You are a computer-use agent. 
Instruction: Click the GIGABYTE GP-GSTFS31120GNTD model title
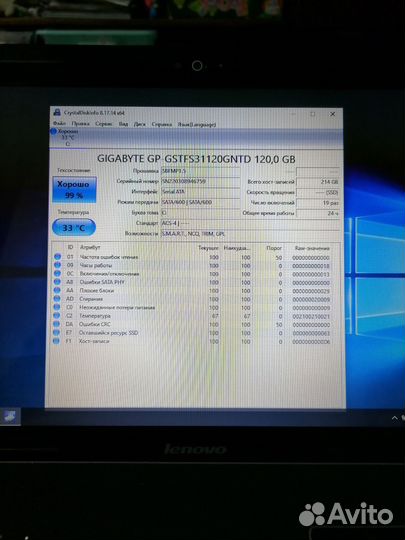196,159
